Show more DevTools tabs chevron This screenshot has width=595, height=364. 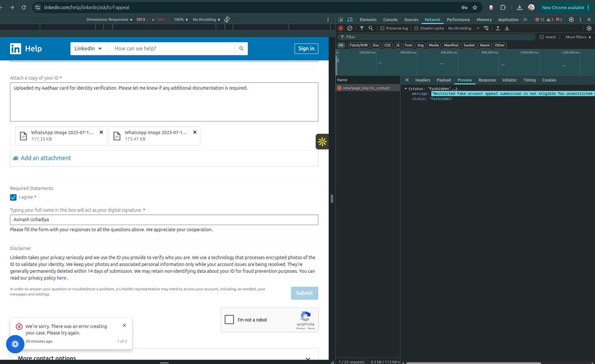point(525,19)
